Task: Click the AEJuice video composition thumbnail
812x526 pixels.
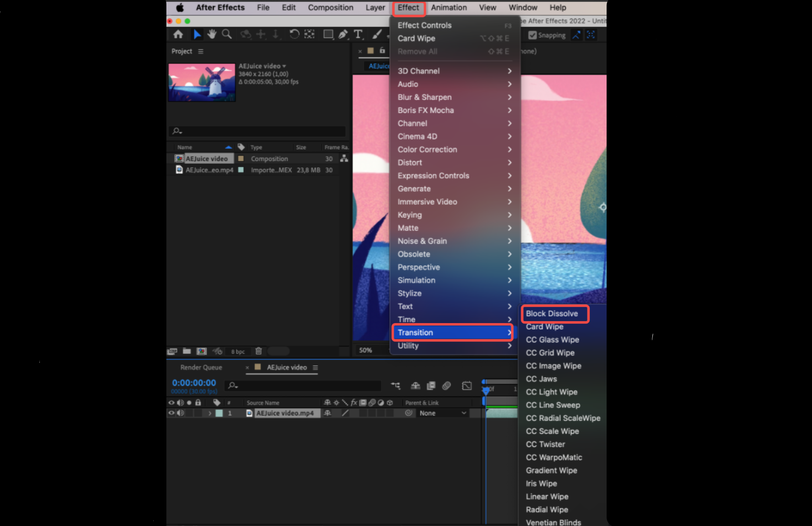Action: coord(202,82)
